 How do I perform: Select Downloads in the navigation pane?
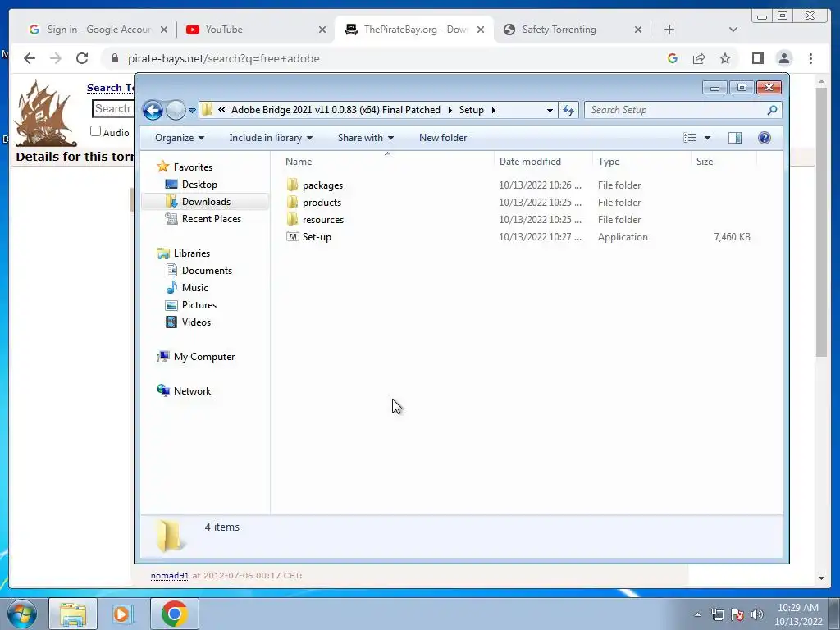click(206, 202)
